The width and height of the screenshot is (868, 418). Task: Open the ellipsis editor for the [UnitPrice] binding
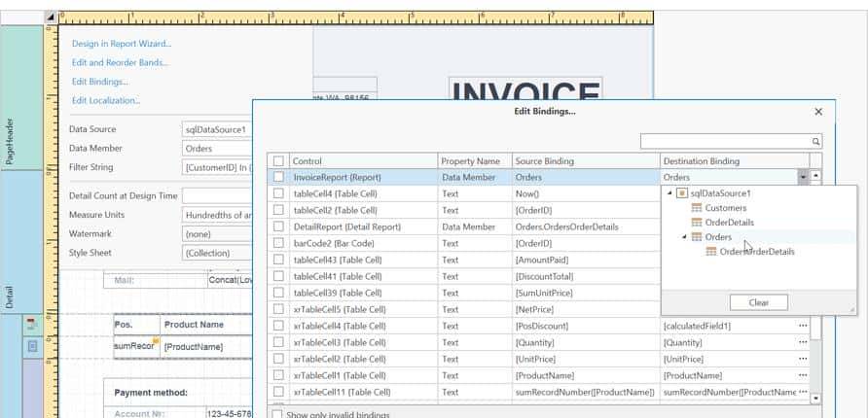[803, 359]
